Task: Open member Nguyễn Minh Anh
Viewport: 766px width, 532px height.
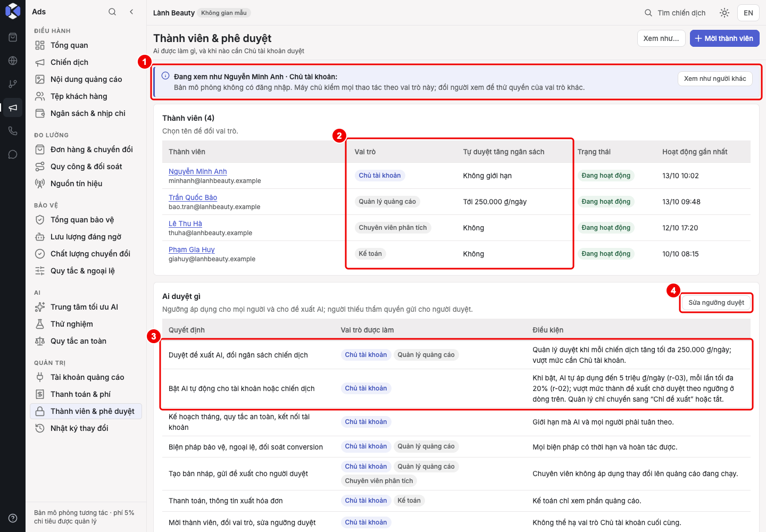Action: [198, 171]
